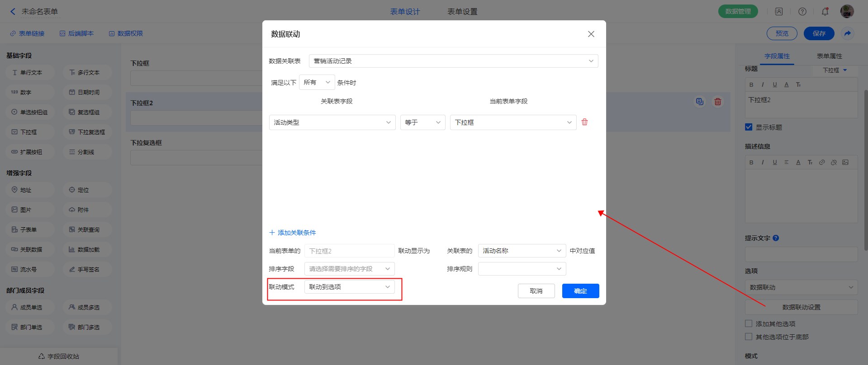Open the 数据关联表 dropdown
The width and height of the screenshot is (868, 365).
click(x=453, y=61)
